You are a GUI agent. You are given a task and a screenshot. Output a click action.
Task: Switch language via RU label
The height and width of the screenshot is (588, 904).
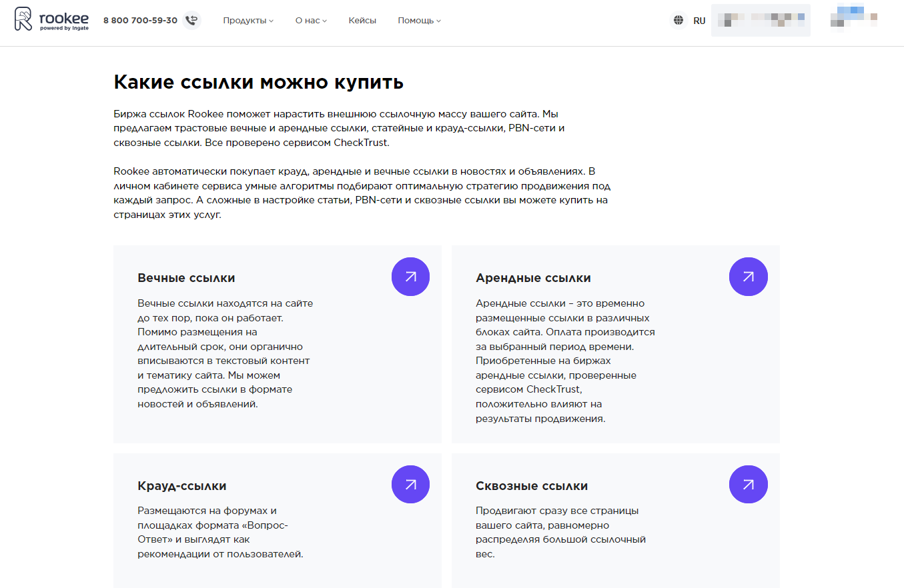[x=699, y=21]
